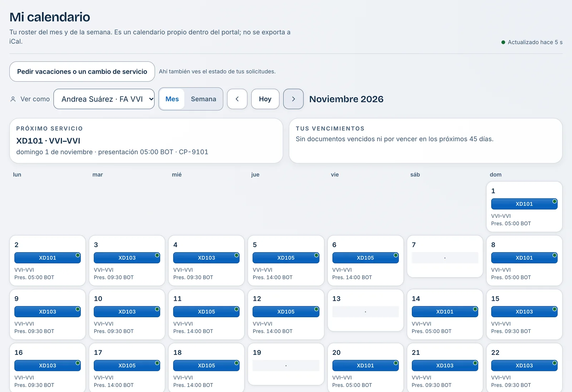Viewport: 572px width, 392px height.
Task: Click the Actualizado hace 5 s status
Action: (532, 42)
